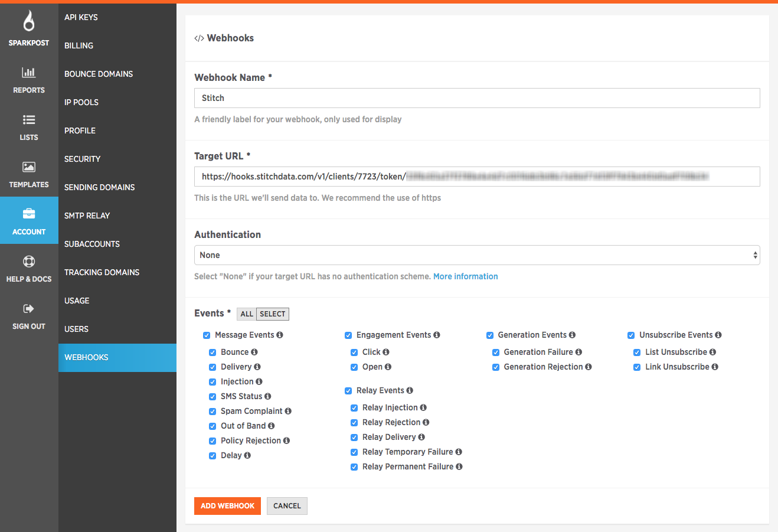The height and width of the screenshot is (532, 778).
Task: Open the More information link
Action: pos(466,276)
